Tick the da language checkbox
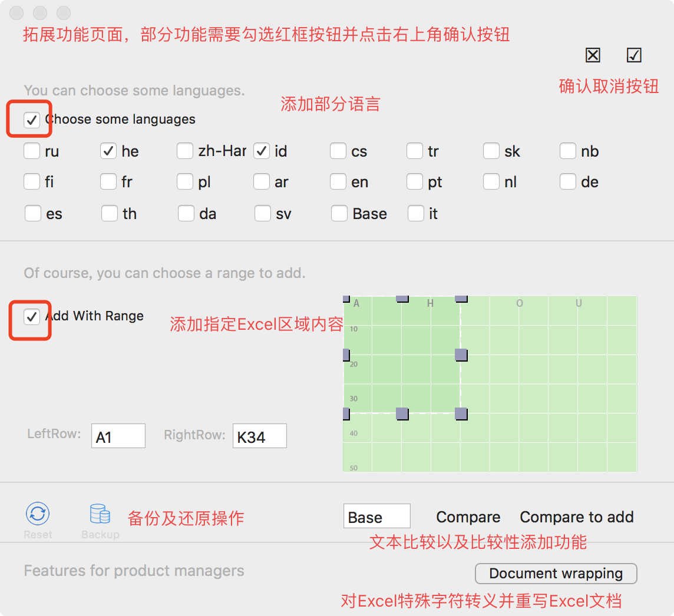674x616 pixels. pyautogui.click(x=186, y=213)
